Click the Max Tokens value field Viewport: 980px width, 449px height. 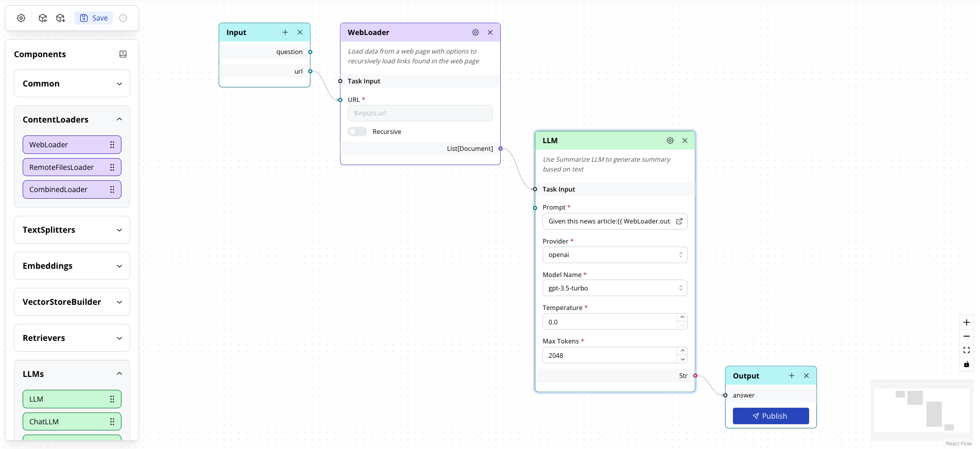coord(609,355)
